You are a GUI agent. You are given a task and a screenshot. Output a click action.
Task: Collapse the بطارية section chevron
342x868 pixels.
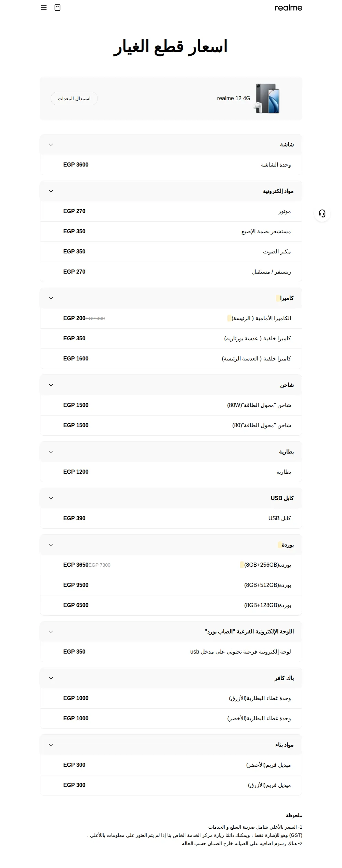(x=51, y=452)
